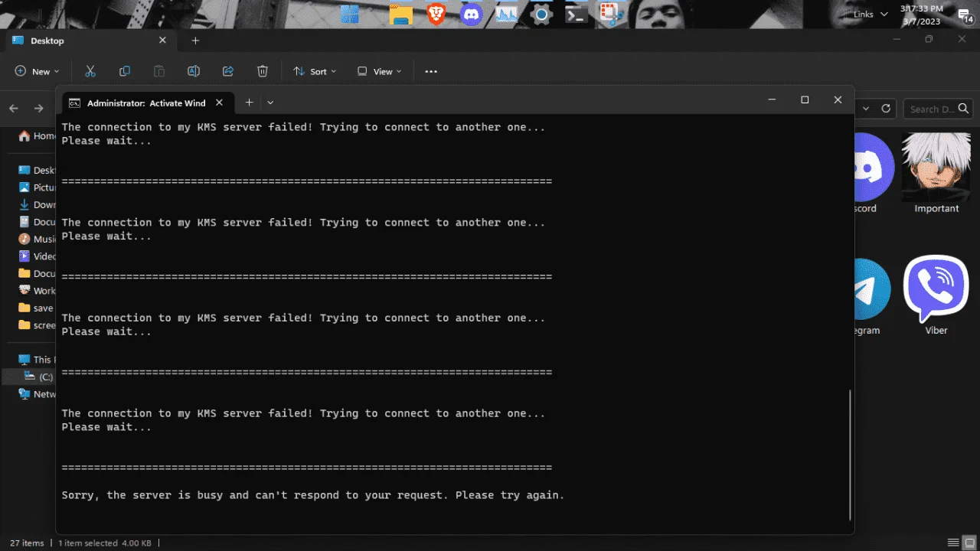Add a new tab in File Explorer

(195, 41)
